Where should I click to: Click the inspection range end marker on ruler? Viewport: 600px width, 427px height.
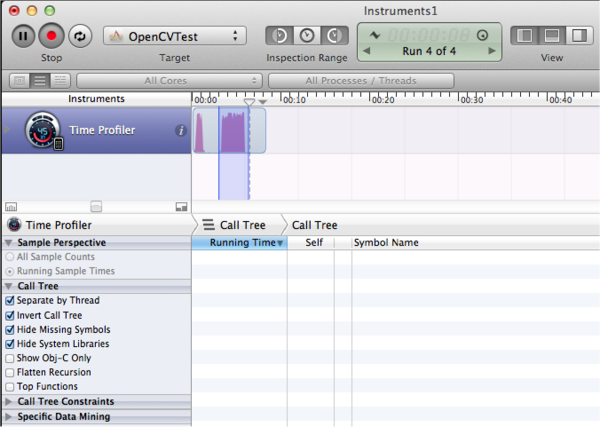pyautogui.click(x=262, y=102)
